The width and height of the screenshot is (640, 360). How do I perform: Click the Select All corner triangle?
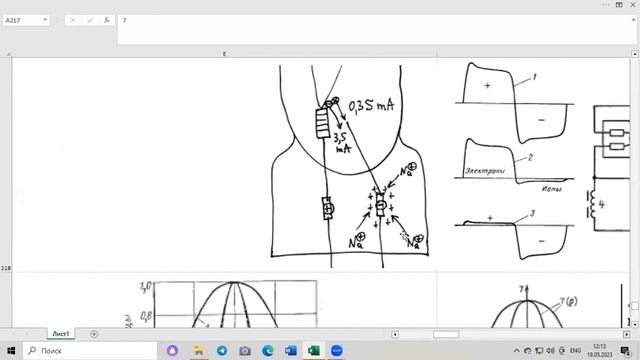point(8,54)
